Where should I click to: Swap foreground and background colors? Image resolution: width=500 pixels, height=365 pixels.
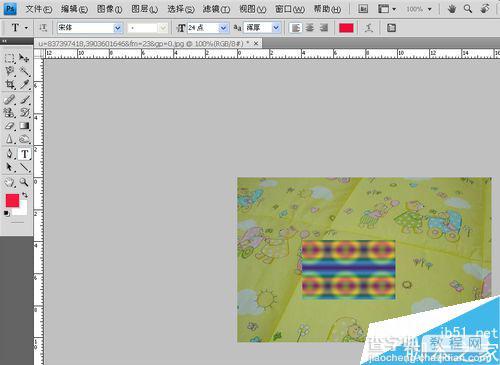pos(25,195)
